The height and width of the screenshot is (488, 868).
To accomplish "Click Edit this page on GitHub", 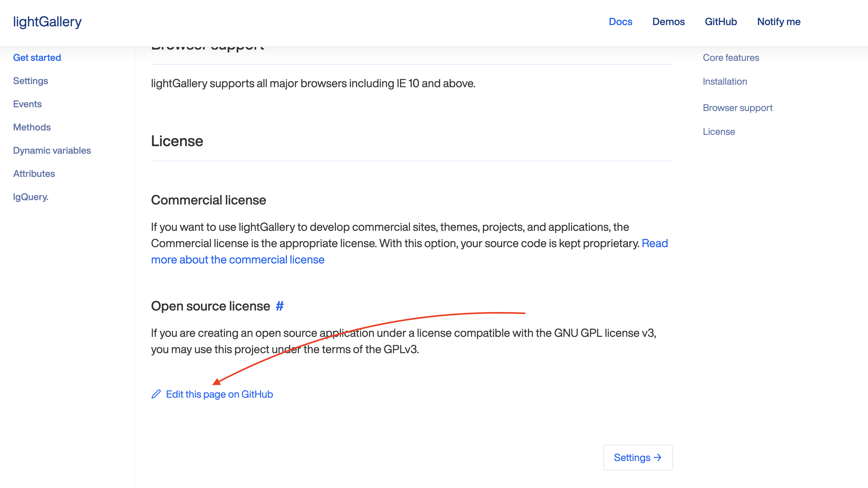I will coord(220,394).
